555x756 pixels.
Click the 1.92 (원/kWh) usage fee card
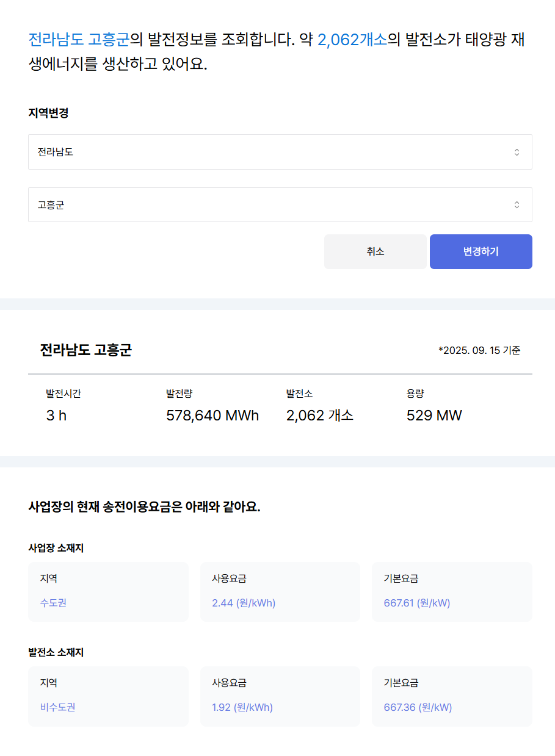coord(280,696)
